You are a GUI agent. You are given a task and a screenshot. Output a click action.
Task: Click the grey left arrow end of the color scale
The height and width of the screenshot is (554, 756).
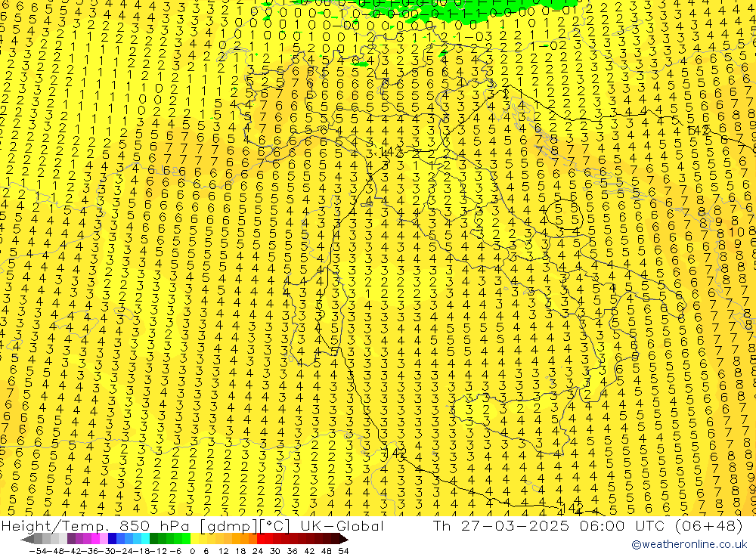pos(27,539)
